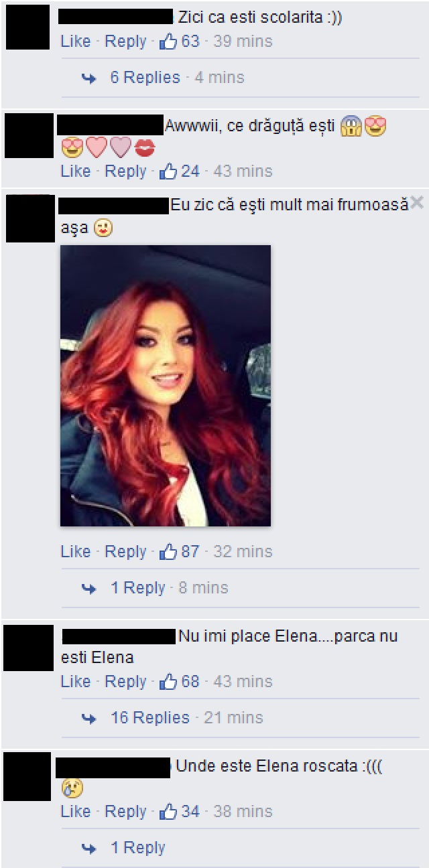The width and height of the screenshot is (429, 868).
Task: Expand the 6 Replies thread
Action: coord(145,78)
